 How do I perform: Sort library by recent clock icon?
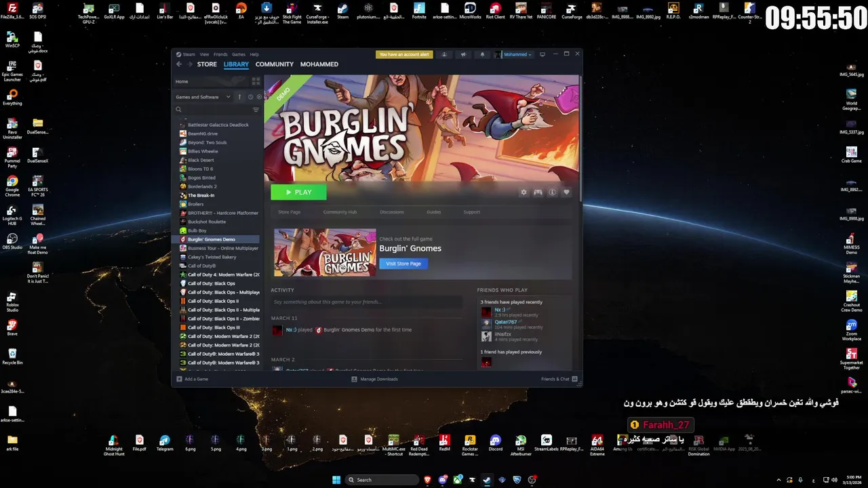250,97
